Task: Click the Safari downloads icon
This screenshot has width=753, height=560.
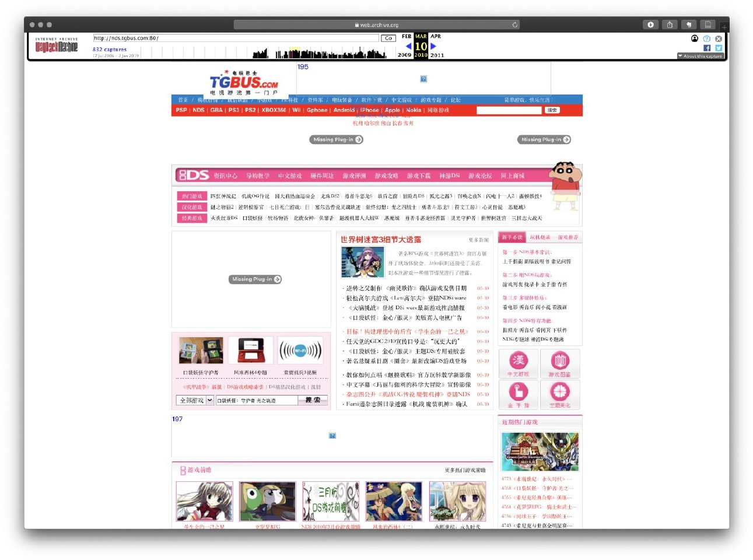Action: (650, 24)
